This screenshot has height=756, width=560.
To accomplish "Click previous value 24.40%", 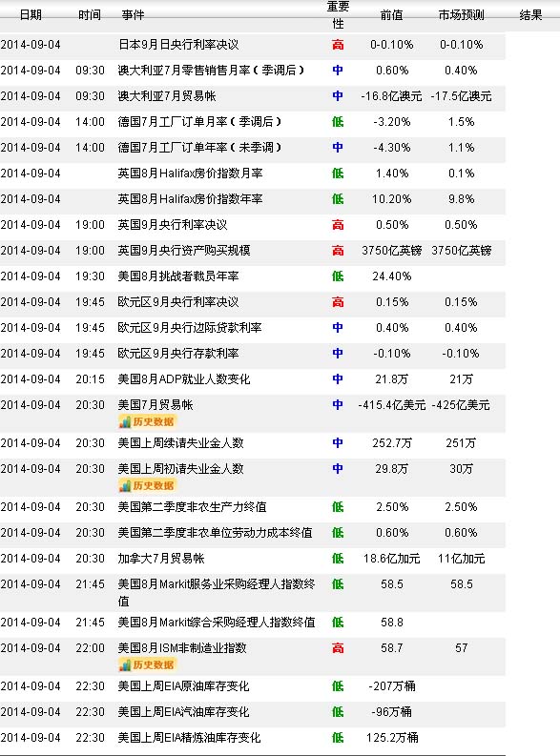I will tap(391, 276).
